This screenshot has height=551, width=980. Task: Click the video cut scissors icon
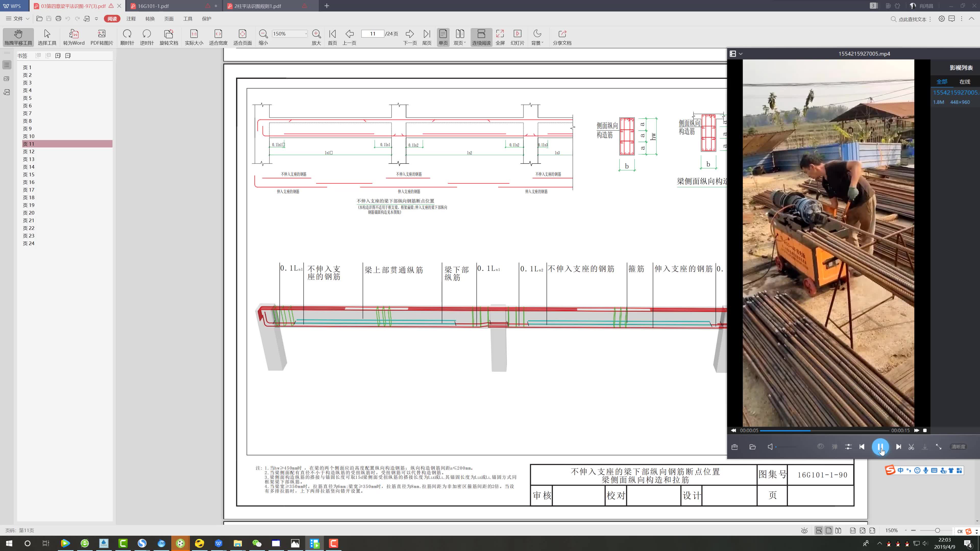(911, 447)
